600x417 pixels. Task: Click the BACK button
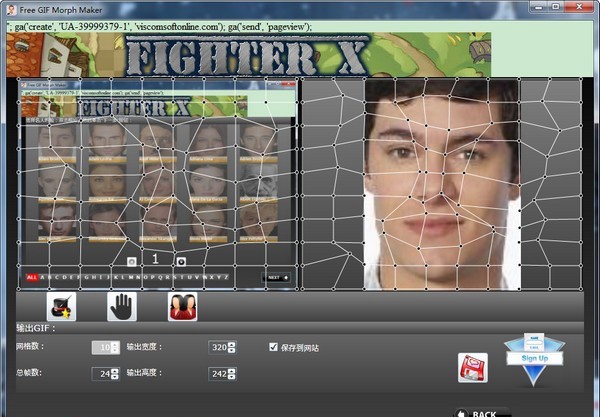483,413
